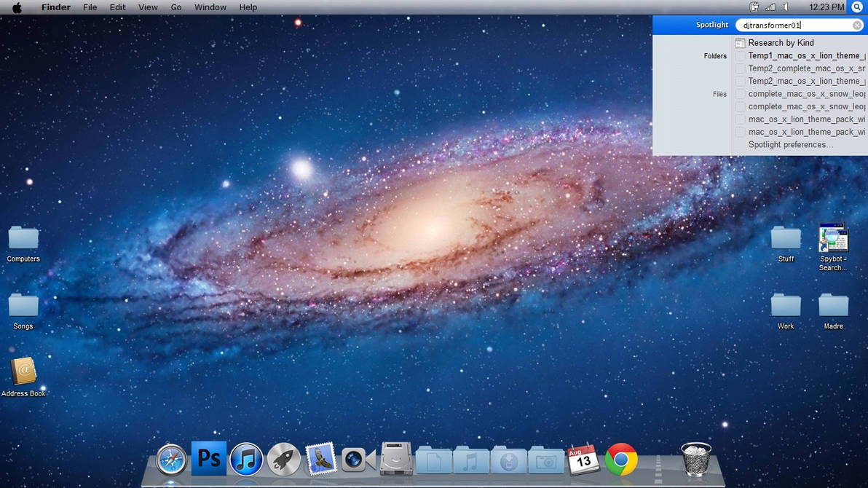Open the iCal calendar showing Aug 13

tap(583, 458)
